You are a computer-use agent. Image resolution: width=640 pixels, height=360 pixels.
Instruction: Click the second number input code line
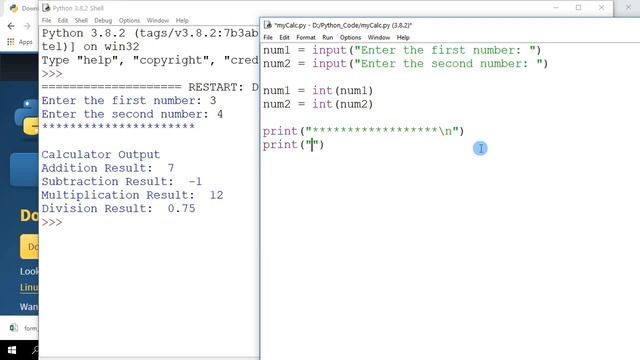click(x=405, y=64)
